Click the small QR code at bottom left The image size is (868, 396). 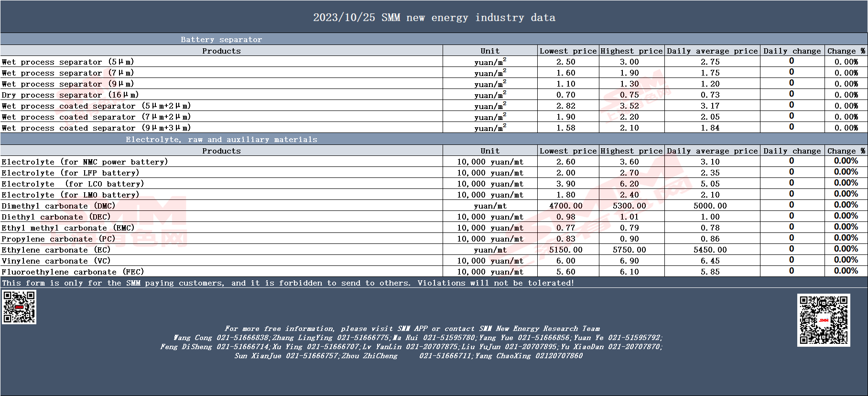19,307
